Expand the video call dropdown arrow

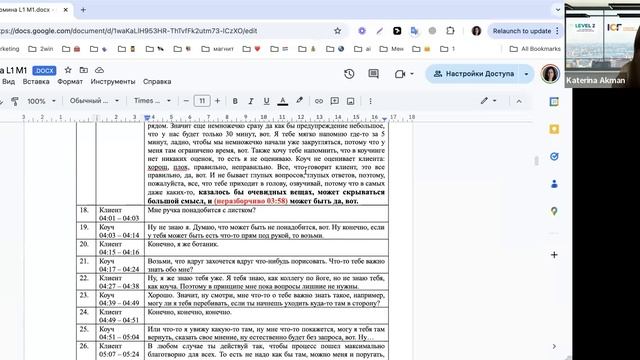[x=412, y=74]
